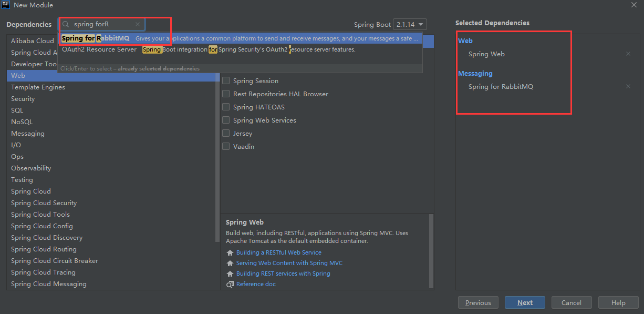Open the Spring Boot version dropdown
This screenshot has height=314, width=644.
tap(410, 24)
